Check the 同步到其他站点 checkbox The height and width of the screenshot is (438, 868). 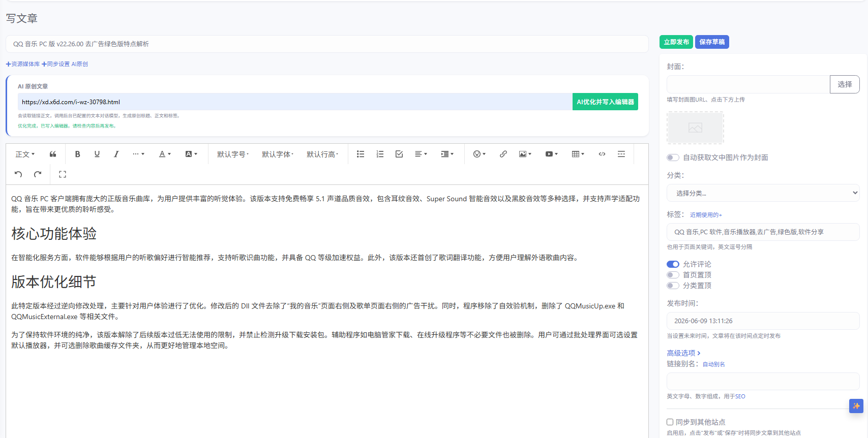670,422
